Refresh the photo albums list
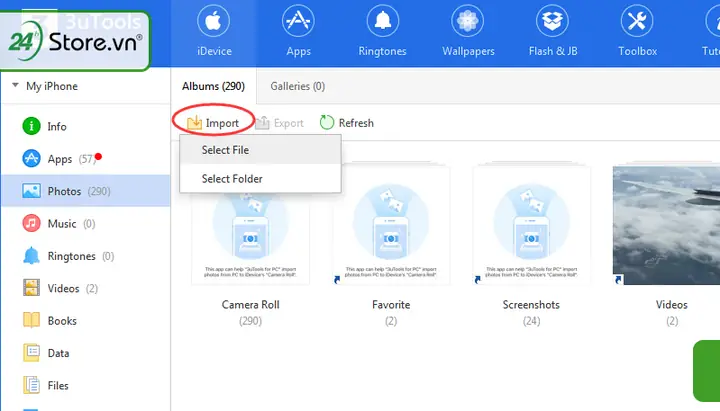 [x=347, y=123]
